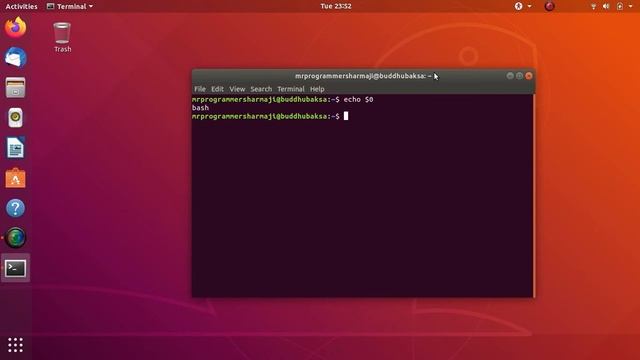Open the accessibility menu in top bar
Screen dimensions: 640x360
point(522,6)
